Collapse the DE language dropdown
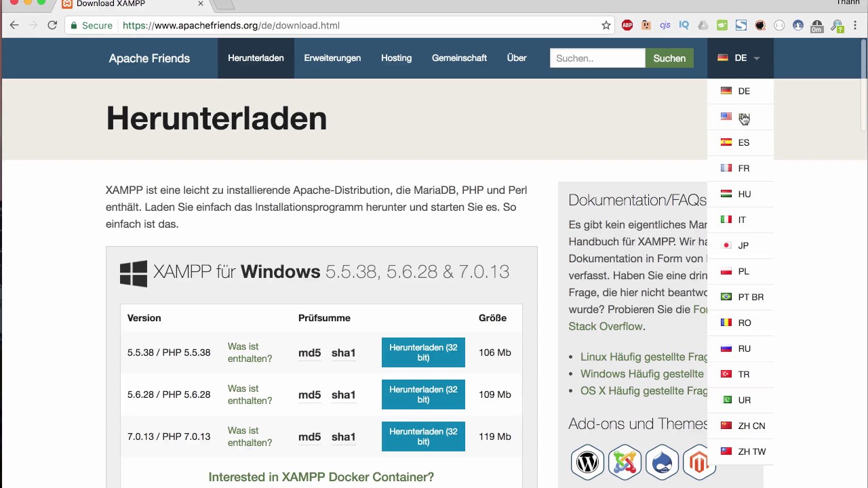868x488 pixels. [x=739, y=58]
